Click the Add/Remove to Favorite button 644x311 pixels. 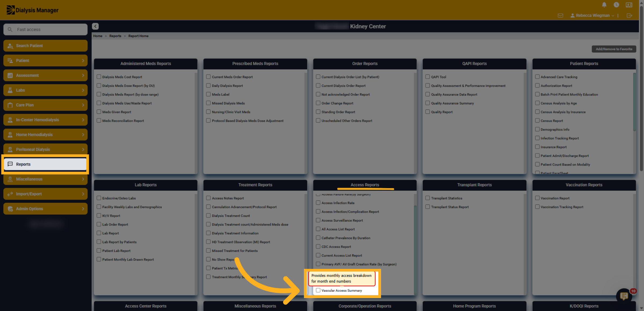coord(614,49)
